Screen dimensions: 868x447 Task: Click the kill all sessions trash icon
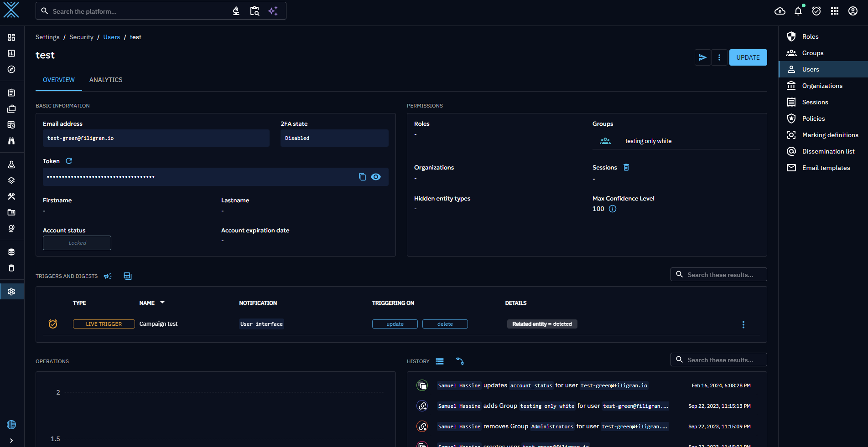coord(626,167)
